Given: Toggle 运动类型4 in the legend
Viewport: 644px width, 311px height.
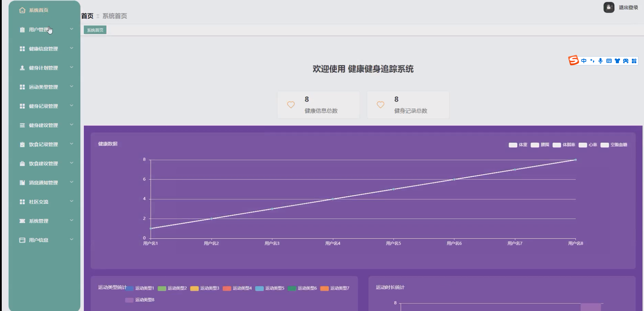Looking at the screenshot, I should [237, 288].
